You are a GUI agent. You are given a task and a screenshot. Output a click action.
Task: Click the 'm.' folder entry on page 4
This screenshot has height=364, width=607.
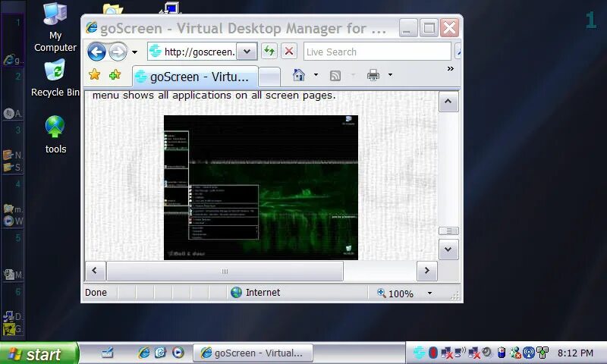(x=13, y=209)
